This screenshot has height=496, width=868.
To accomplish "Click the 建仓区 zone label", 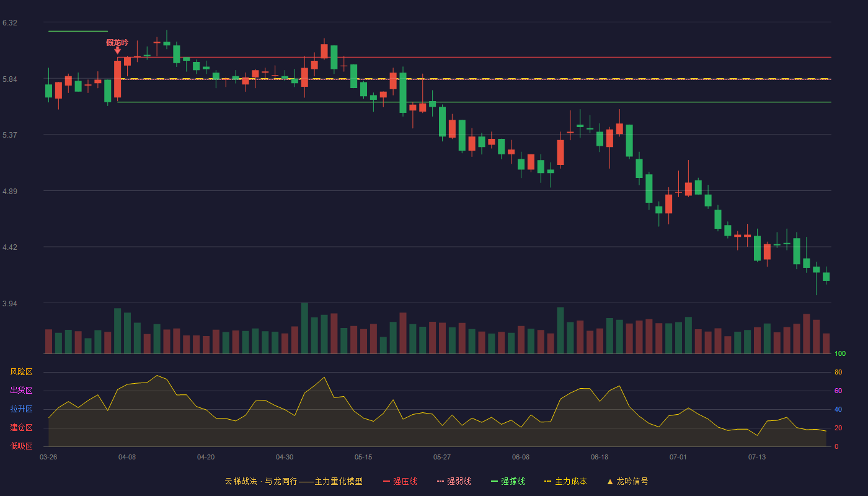I will [x=21, y=428].
